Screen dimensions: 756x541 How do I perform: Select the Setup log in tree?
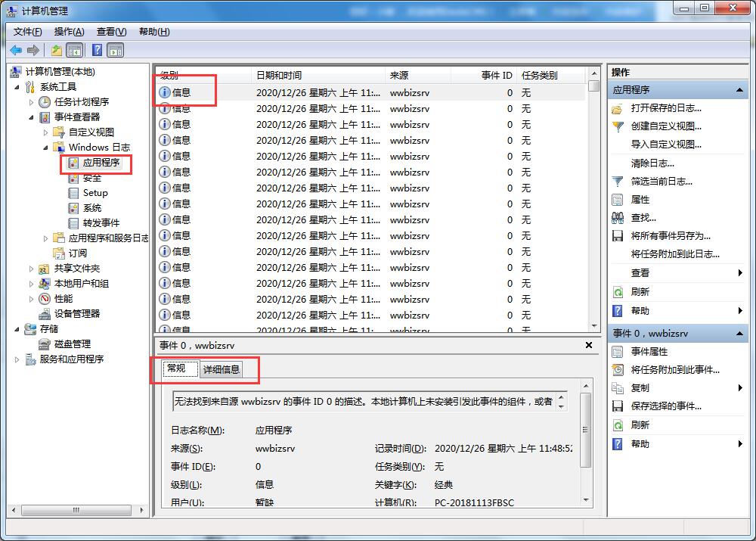point(95,192)
